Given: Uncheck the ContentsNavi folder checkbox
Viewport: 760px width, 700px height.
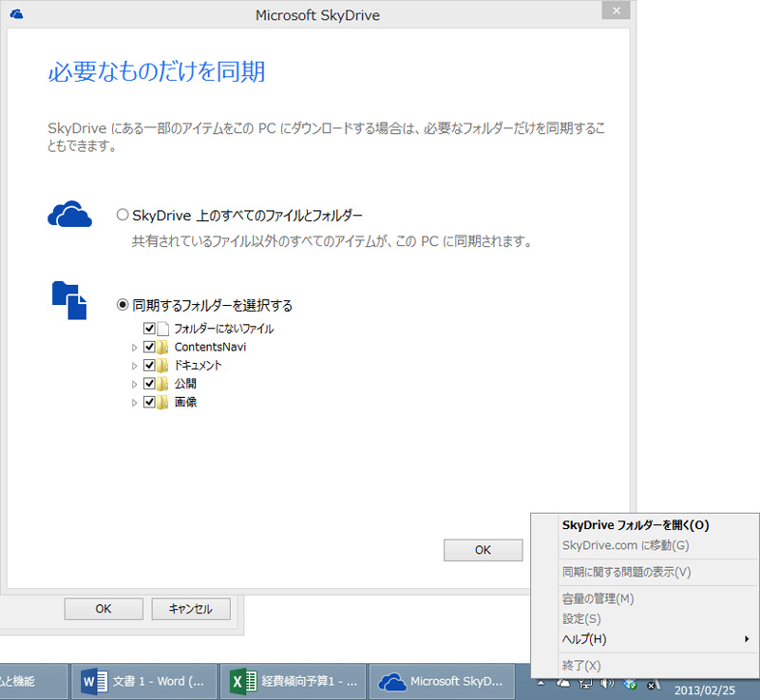Looking at the screenshot, I should [x=149, y=347].
